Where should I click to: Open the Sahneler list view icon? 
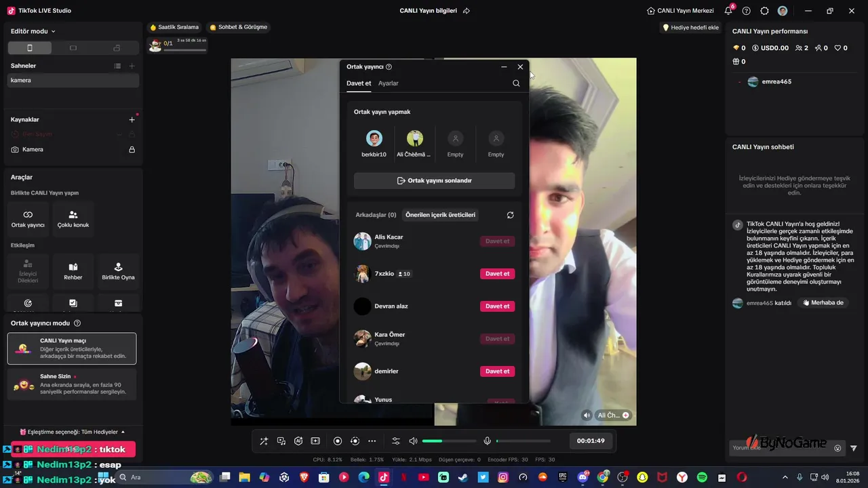pyautogui.click(x=117, y=66)
